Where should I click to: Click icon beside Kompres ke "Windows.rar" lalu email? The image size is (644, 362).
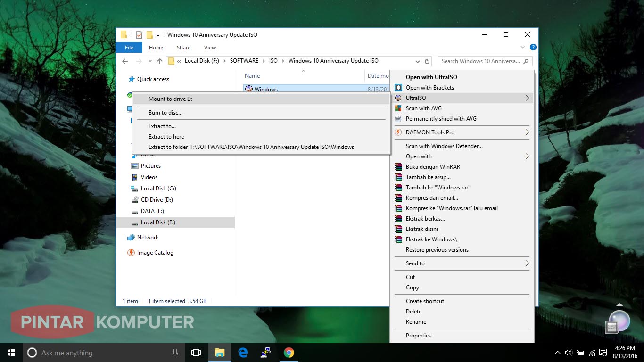click(398, 208)
